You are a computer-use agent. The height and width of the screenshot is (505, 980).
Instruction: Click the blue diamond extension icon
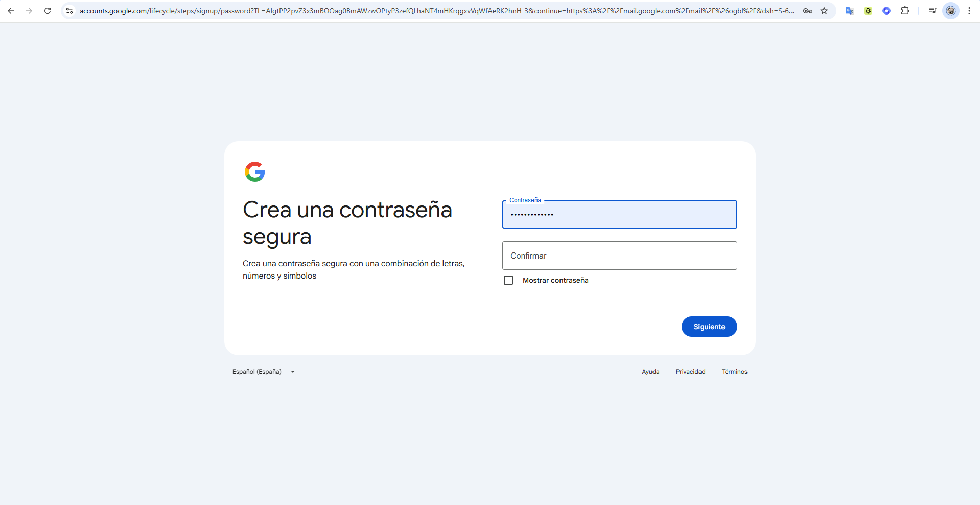click(x=886, y=11)
